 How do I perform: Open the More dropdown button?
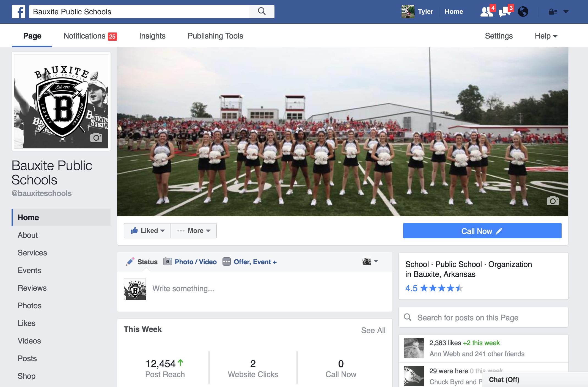coord(194,231)
